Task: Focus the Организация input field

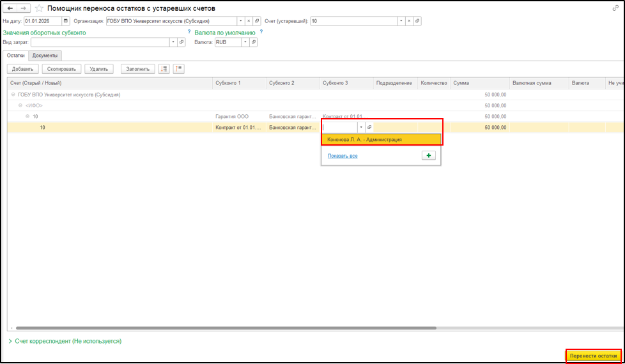Action: click(x=171, y=21)
